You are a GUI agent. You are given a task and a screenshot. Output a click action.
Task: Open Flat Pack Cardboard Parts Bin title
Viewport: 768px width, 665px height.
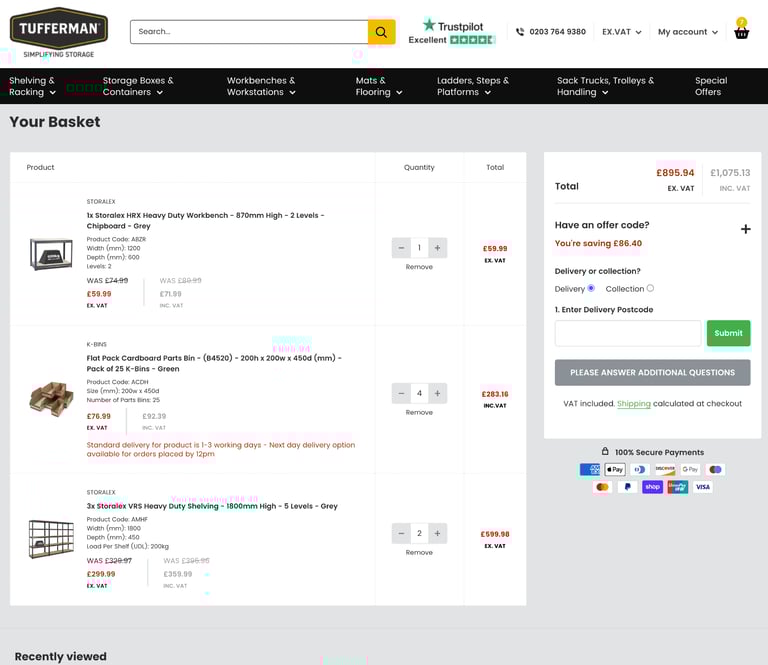[x=214, y=363]
